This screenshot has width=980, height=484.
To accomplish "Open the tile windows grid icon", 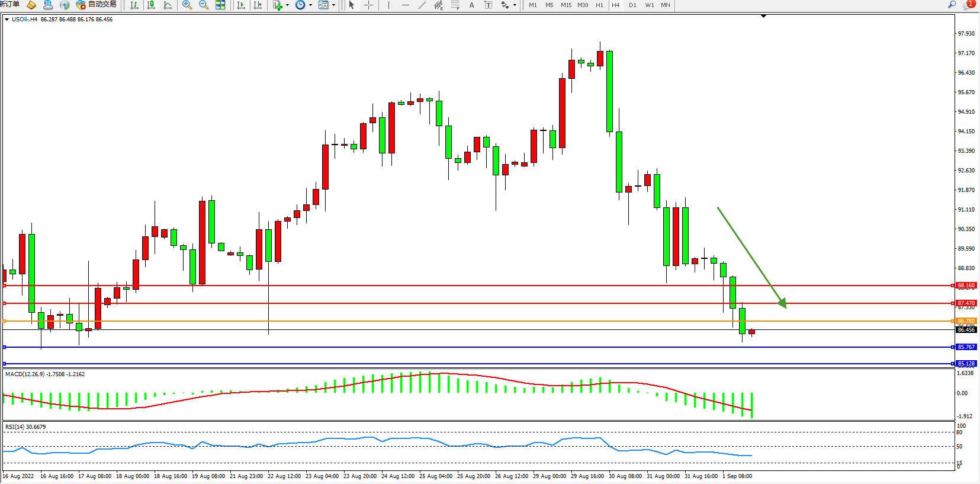I will [x=220, y=5].
